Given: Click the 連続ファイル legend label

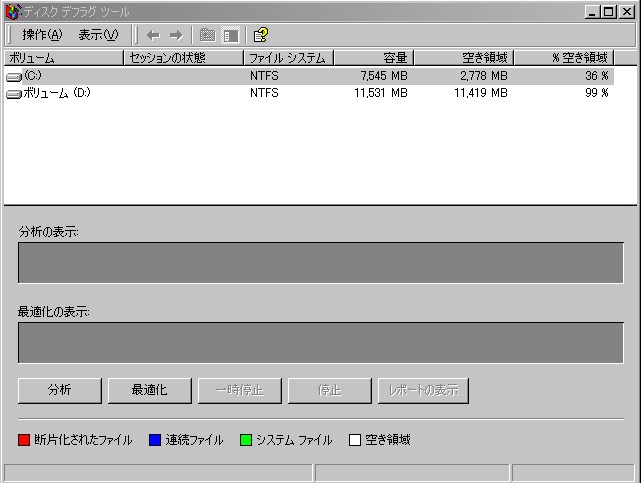Looking at the screenshot, I should pos(194,440).
